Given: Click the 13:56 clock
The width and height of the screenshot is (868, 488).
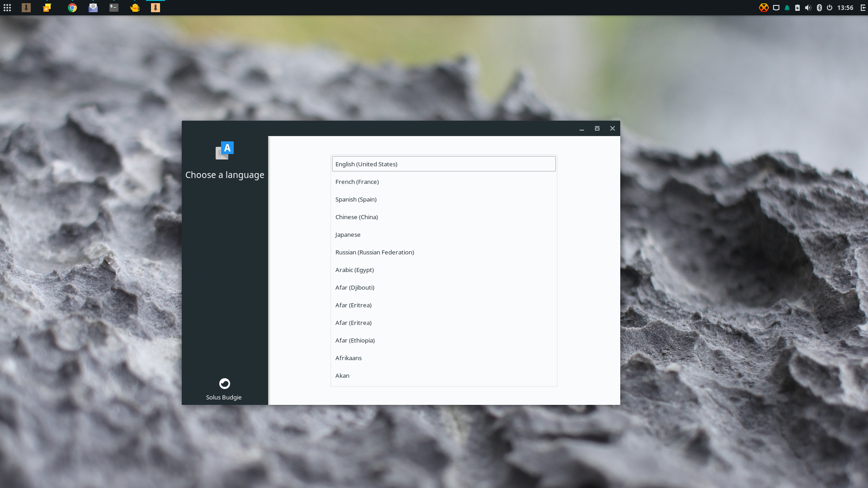Looking at the screenshot, I should pyautogui.click(x=845, y=8).
